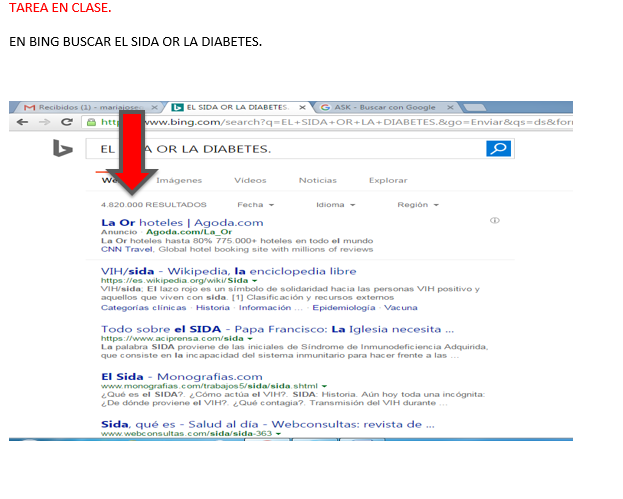Open Historia sublink under Wikipedia

click(x=213, y=308)
